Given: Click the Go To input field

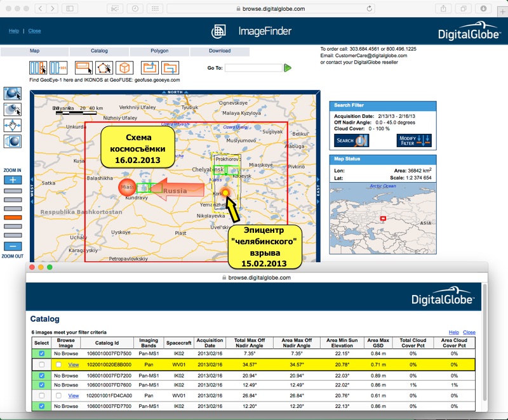Looking at the screenshot, I should click(253, 68).
